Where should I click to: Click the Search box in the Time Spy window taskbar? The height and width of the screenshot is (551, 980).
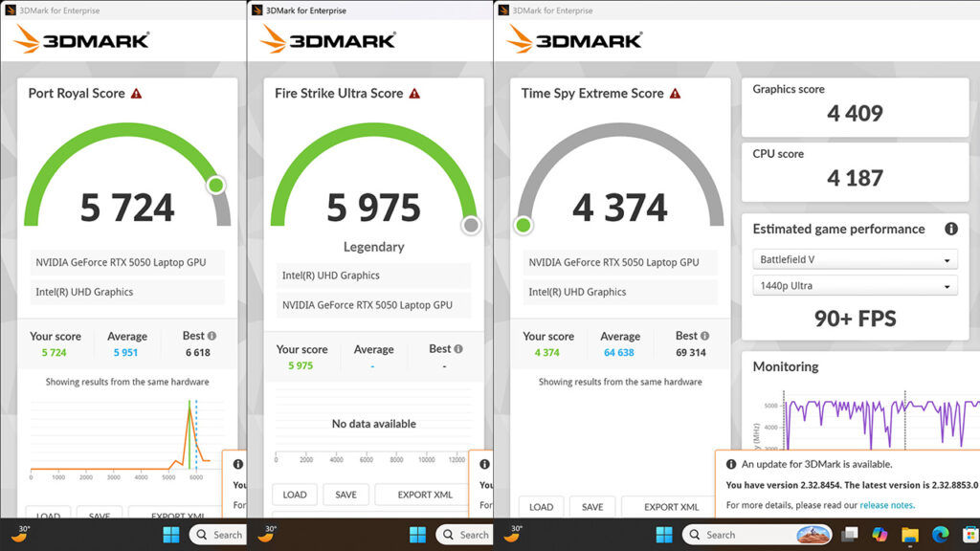[757, 535]
